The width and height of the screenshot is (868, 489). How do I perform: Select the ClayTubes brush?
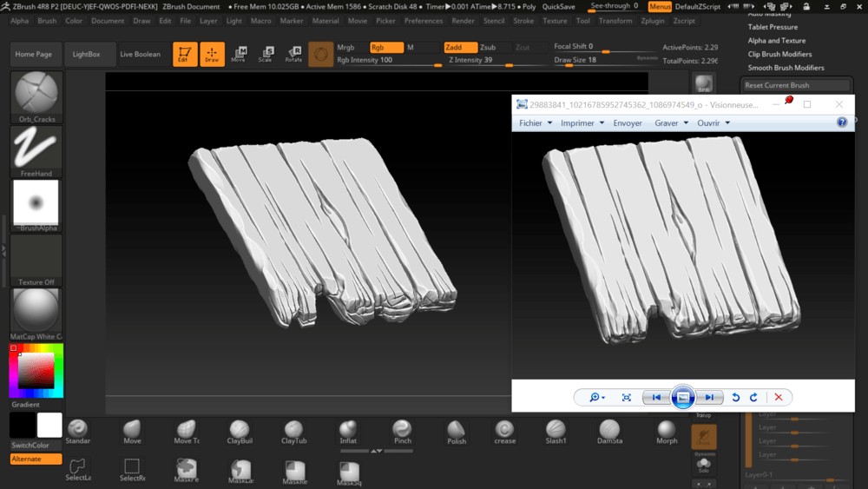pos(293,432)
